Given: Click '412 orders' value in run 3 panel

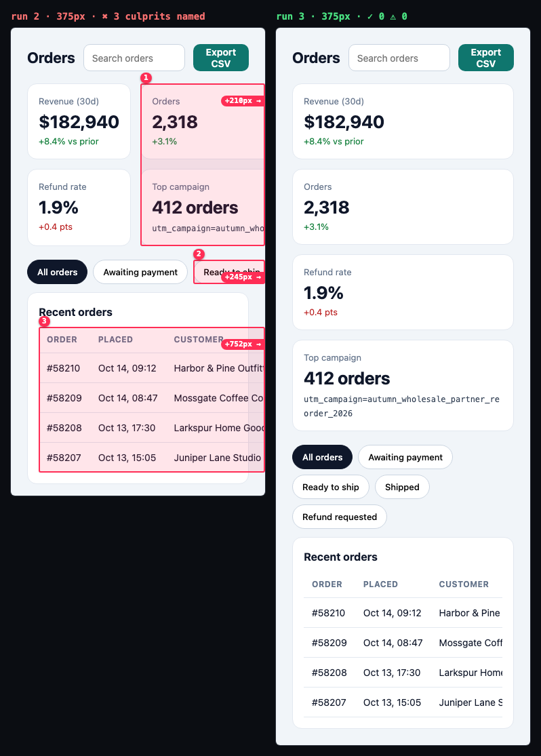Looking at the screenshot, I should [346, 378].
